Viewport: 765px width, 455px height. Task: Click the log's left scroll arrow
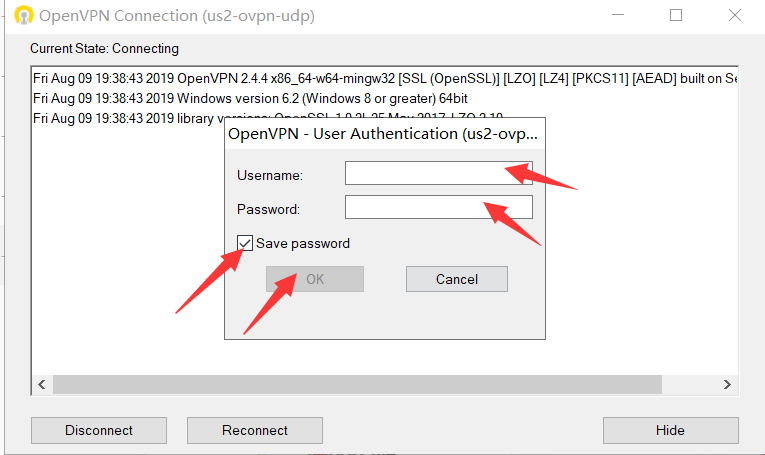point(41,384)
